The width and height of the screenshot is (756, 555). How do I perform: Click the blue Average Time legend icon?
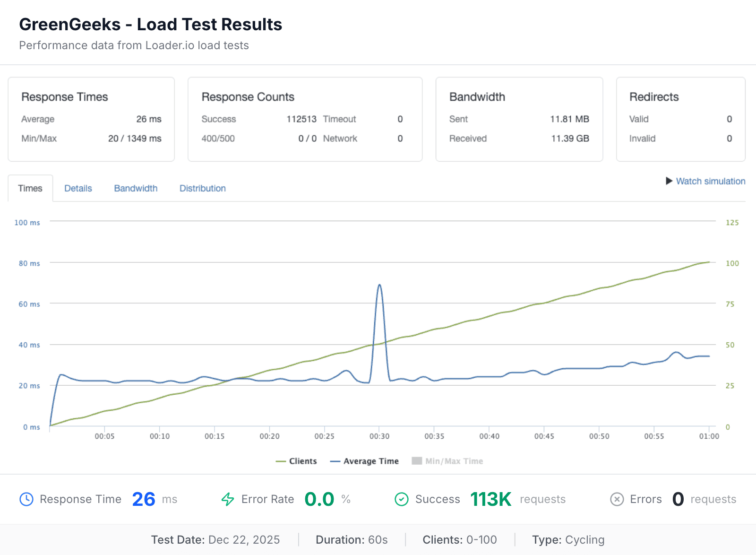336,461
